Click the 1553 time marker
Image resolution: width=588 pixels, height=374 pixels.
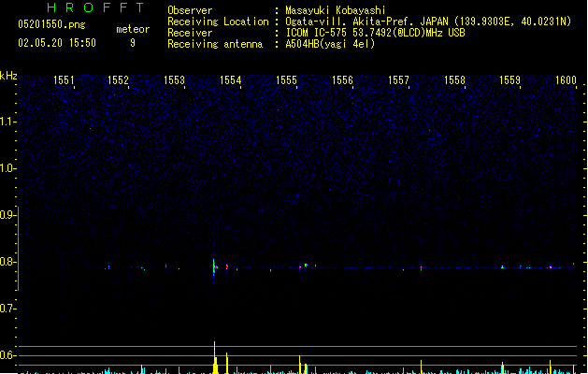click(x=175, y=80)
